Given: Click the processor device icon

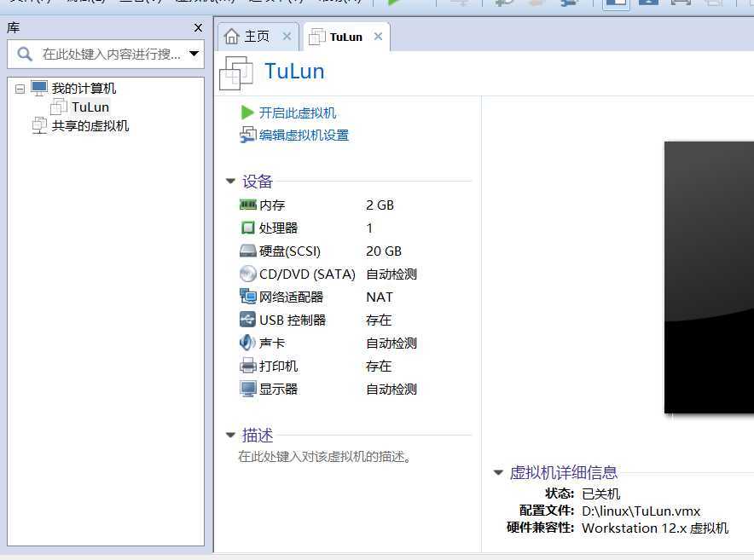Looking at the screenshot, I should [x=247, y=228].
